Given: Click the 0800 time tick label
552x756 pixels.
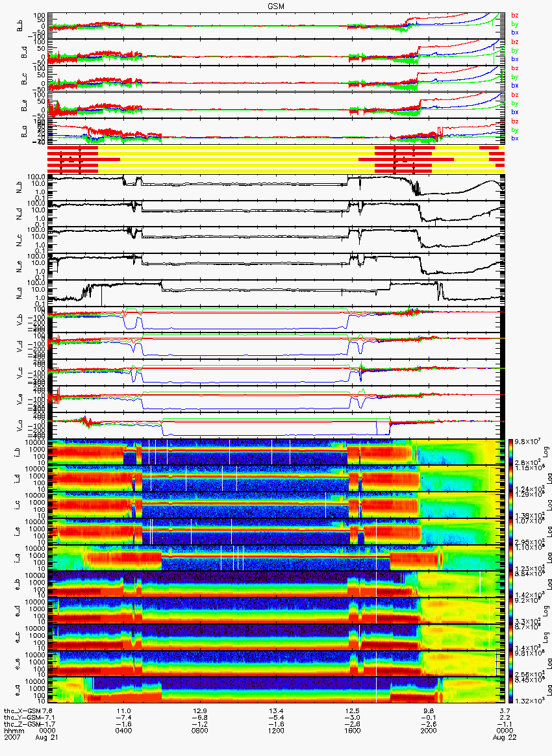Looking at the screenshot, I should [x=199, y=731].
